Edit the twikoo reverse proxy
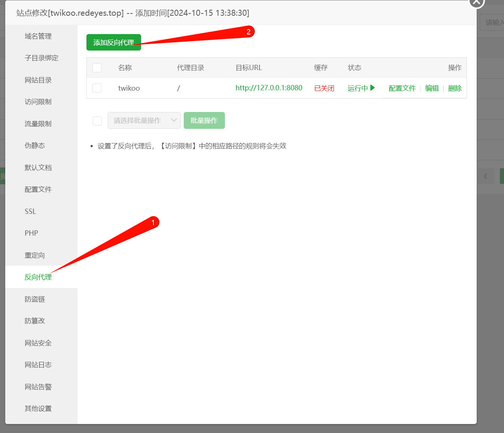 (x=431, y=88)
